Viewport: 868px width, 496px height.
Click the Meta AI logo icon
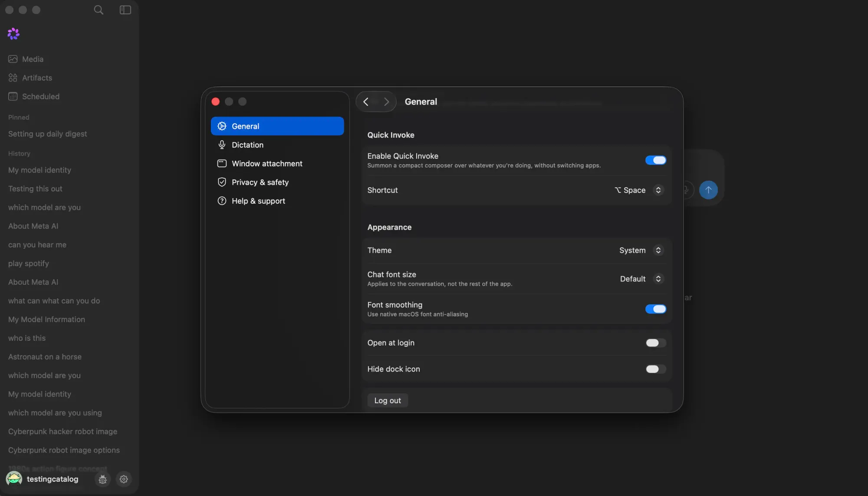[x=13, y=34]
